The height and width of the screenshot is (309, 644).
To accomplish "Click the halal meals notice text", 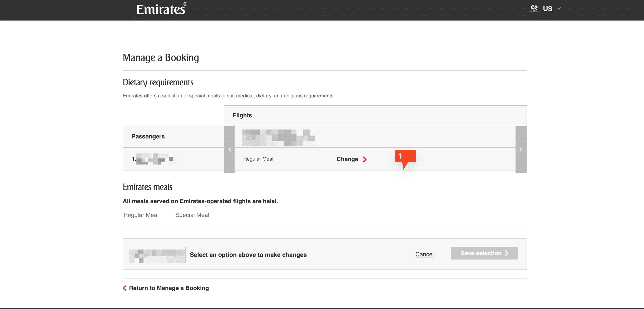I will click(x=200, y=201).
